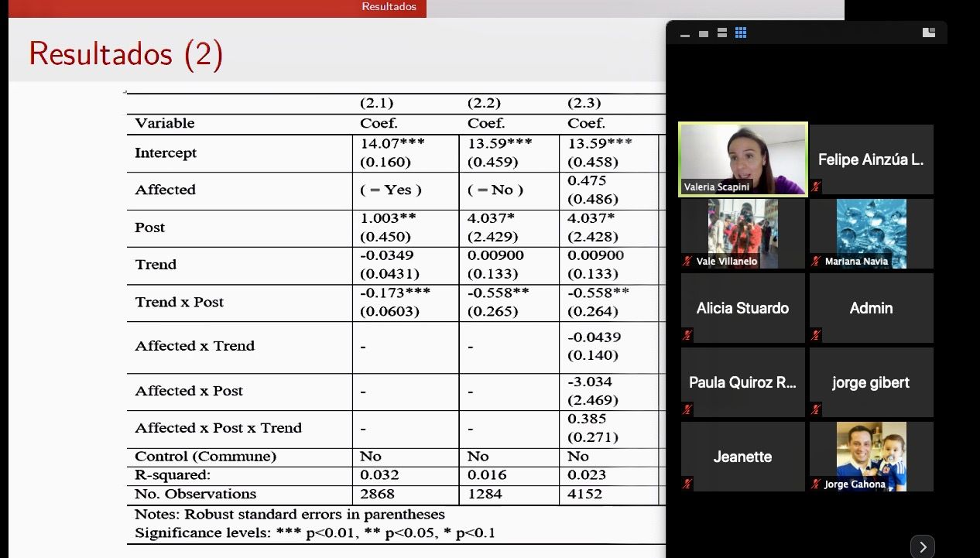Click the R-squared row label in table

(172, 475)
